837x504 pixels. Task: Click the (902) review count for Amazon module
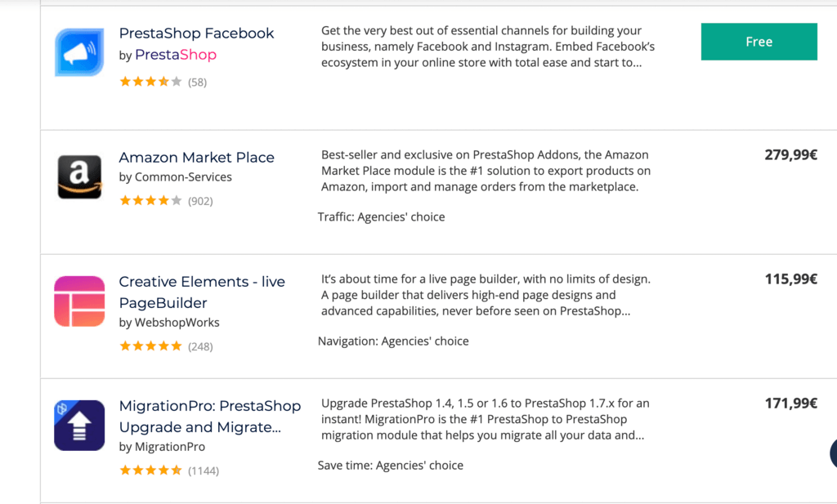pos(202,200)
